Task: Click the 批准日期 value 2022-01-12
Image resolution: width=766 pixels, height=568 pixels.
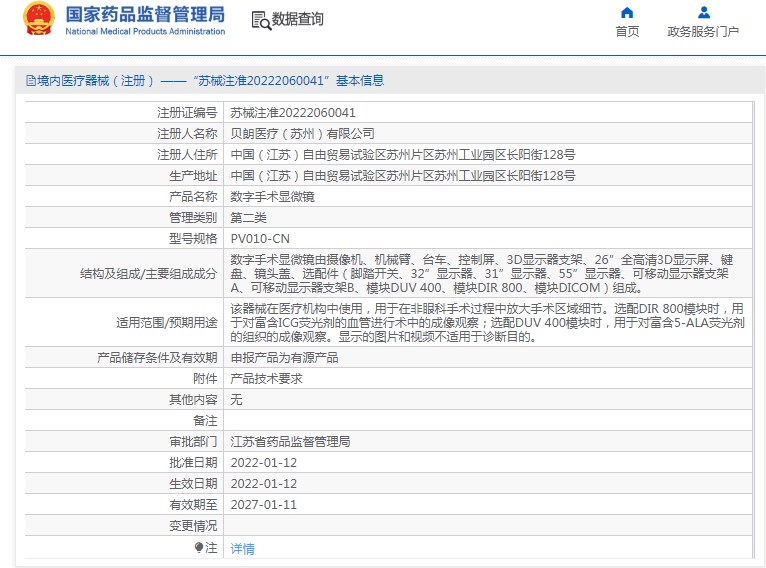Action: tap(264, 463)
